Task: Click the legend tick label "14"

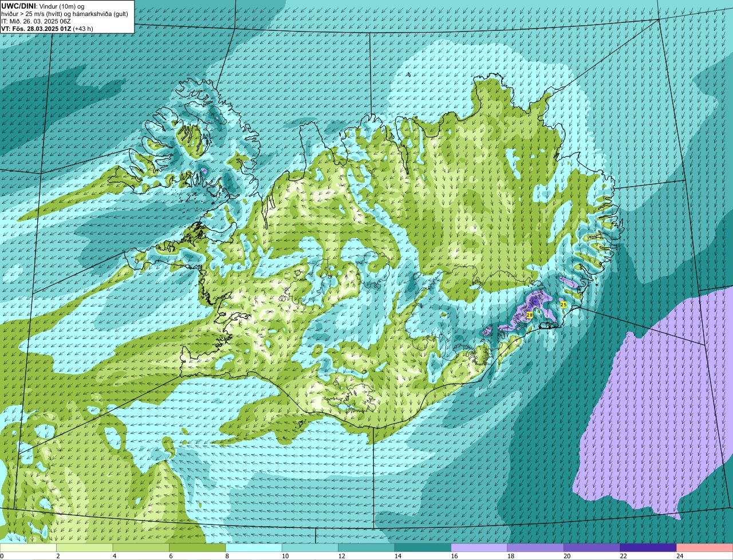Action: click(x=397, y=556)
